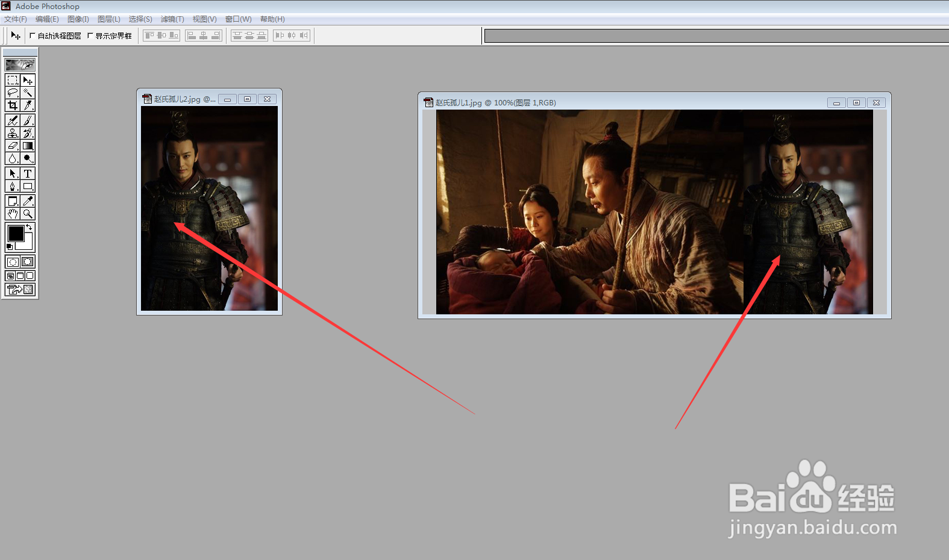Screen dimensions: 949x560
Task: Open the 图像(I) menu
Action: pyautogui.click(x=78, y=19)
